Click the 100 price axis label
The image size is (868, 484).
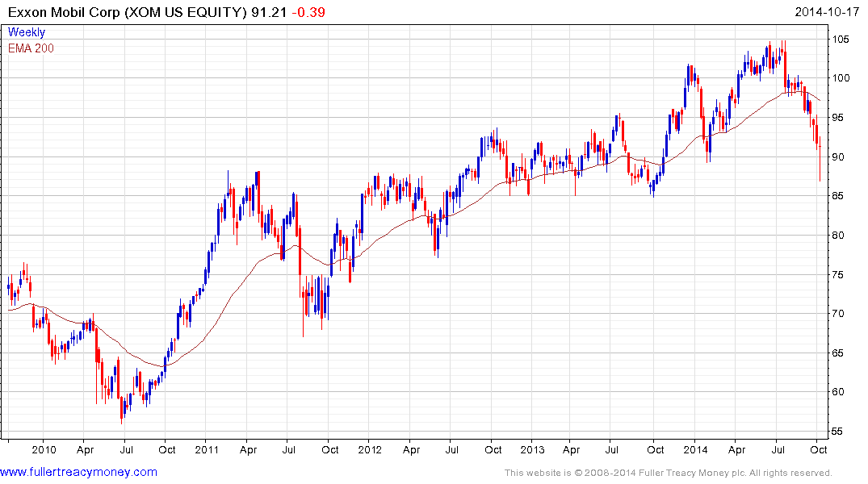pos(841,78)
